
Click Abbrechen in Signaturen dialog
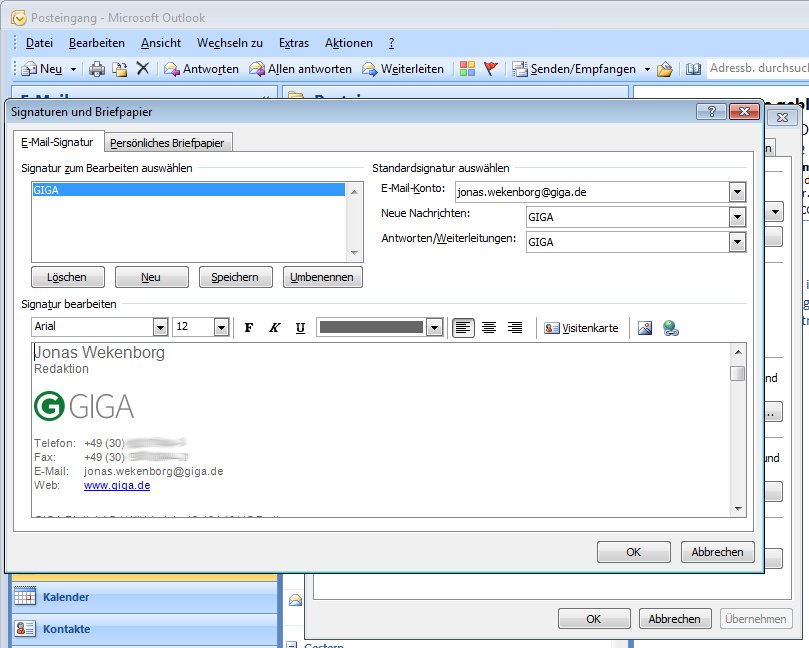pos(718,552)
